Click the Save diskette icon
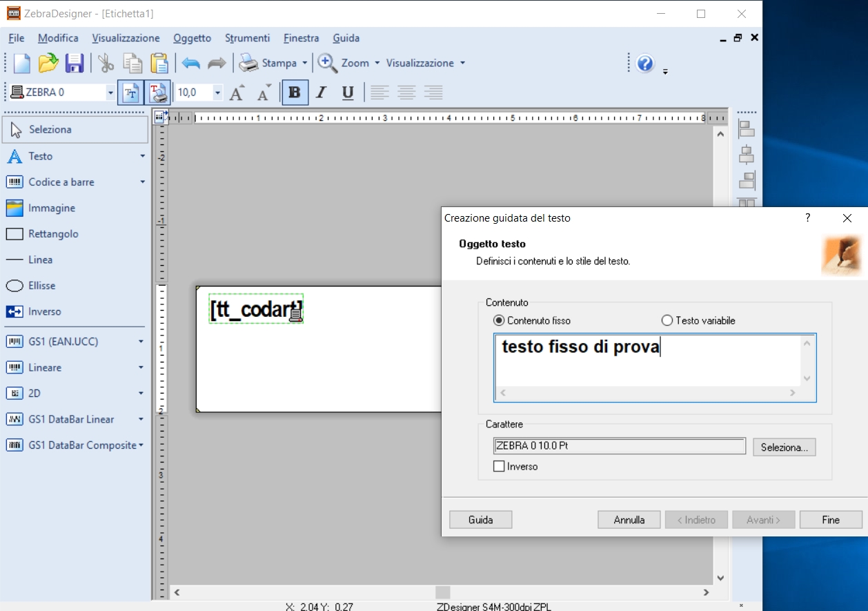 point(75,64)
